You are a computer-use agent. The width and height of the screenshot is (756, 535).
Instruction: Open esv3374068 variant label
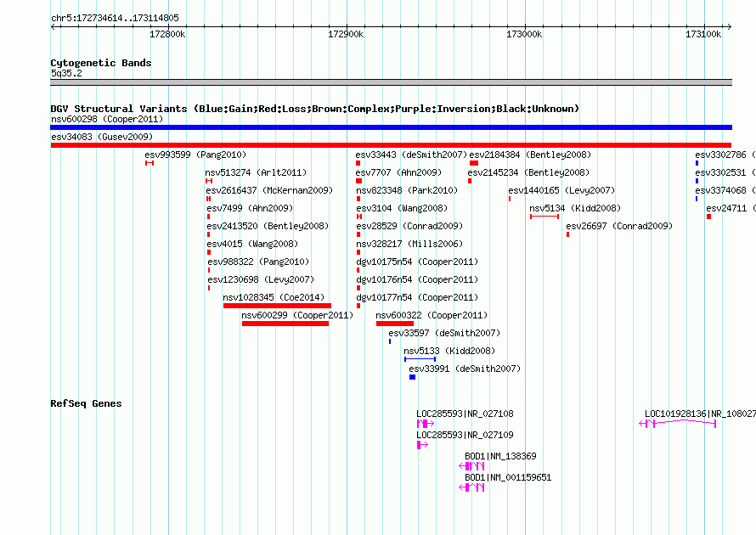coord(725,190)
